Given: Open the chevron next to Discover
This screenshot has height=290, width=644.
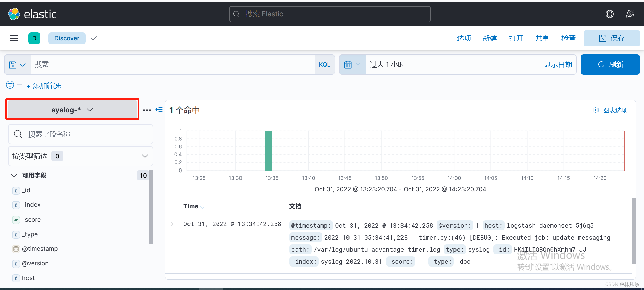Looking at the screenshot, I should [94, 38].
